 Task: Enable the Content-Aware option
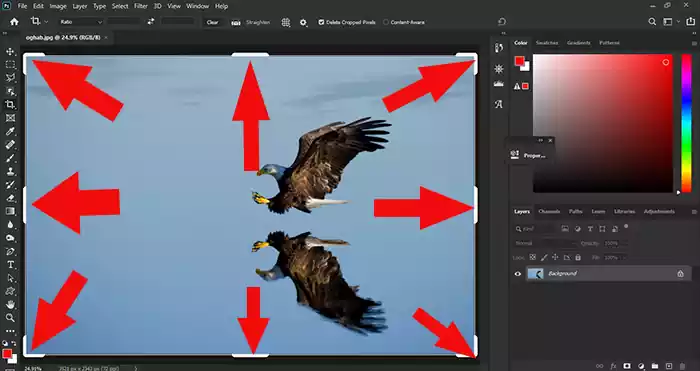386,22
